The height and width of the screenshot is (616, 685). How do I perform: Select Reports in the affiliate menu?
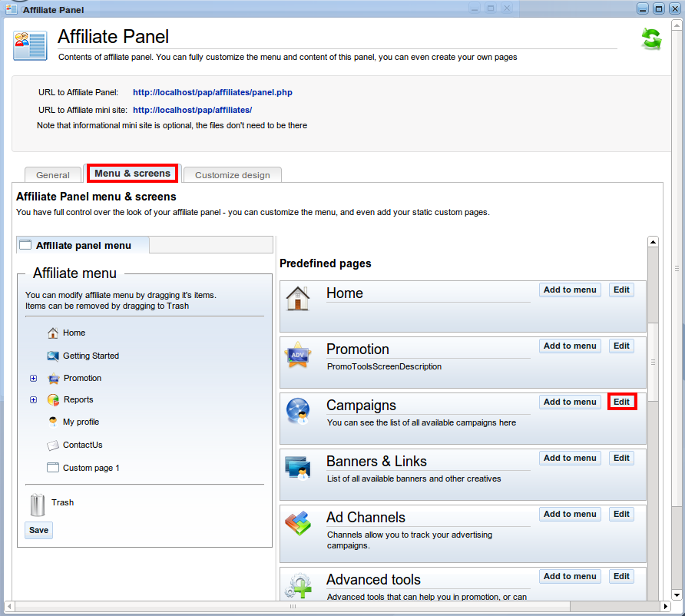coord(78,399)
